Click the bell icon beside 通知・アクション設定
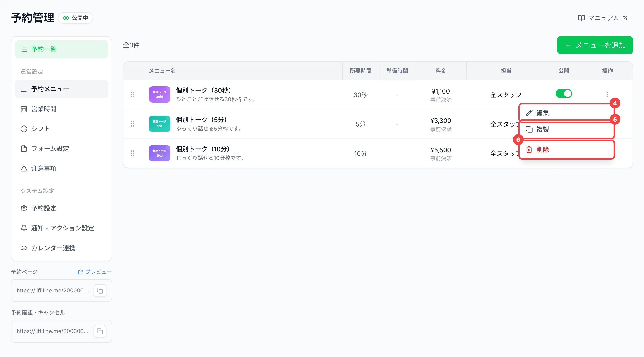Image resolution: width=644 pixels, height=357 pixels. pos(24,228)
